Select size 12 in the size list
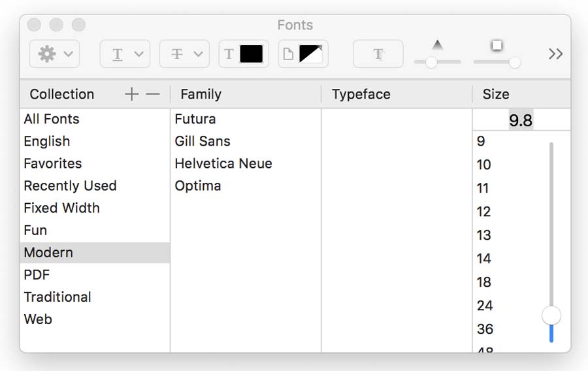 click(483, 212)
